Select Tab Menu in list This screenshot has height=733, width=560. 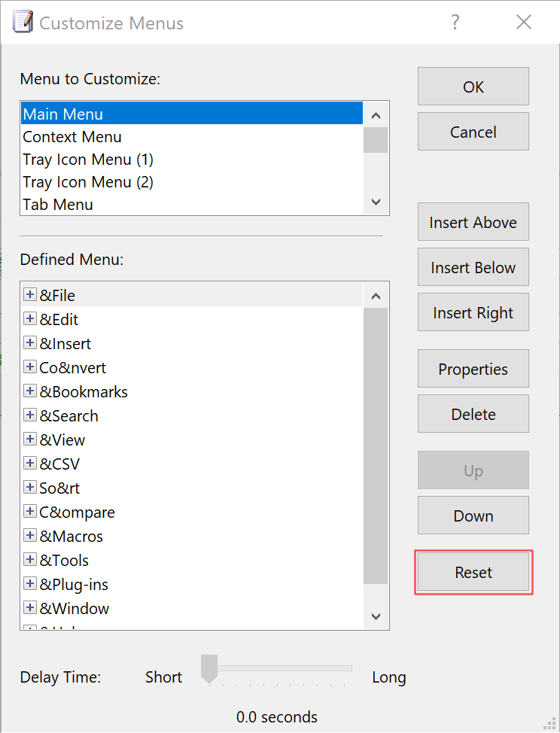point(192,204)
